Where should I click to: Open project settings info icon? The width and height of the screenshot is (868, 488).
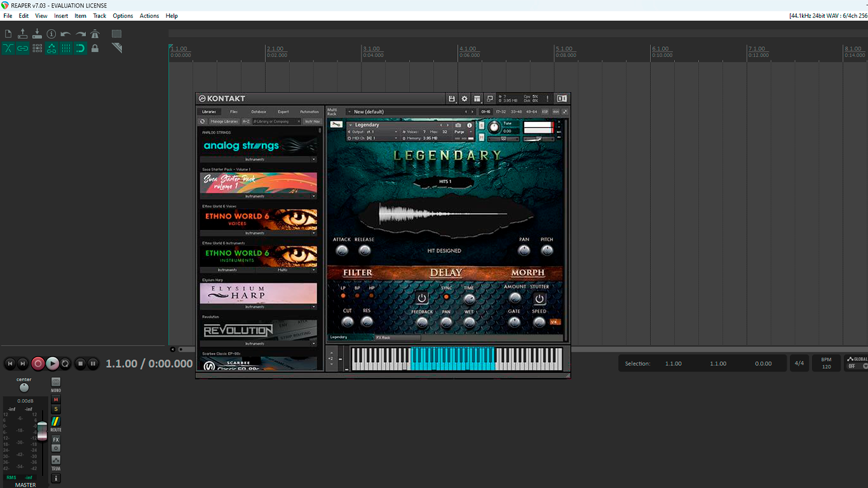click(x=51, y=34)
